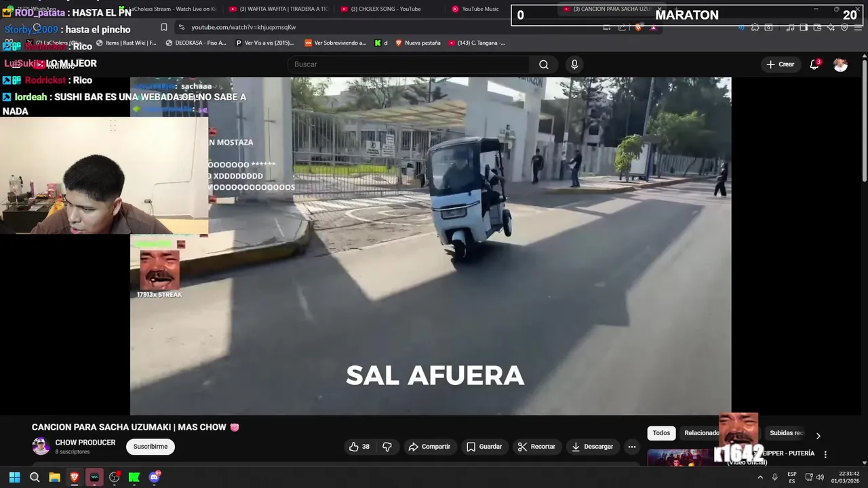Open YouTube notifications bell
This screenshot has width=868, height=488.
(x=814, y=64)
